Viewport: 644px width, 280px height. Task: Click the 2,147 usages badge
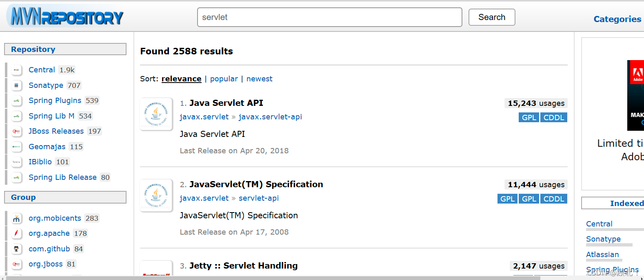click(x=539, y=266)
